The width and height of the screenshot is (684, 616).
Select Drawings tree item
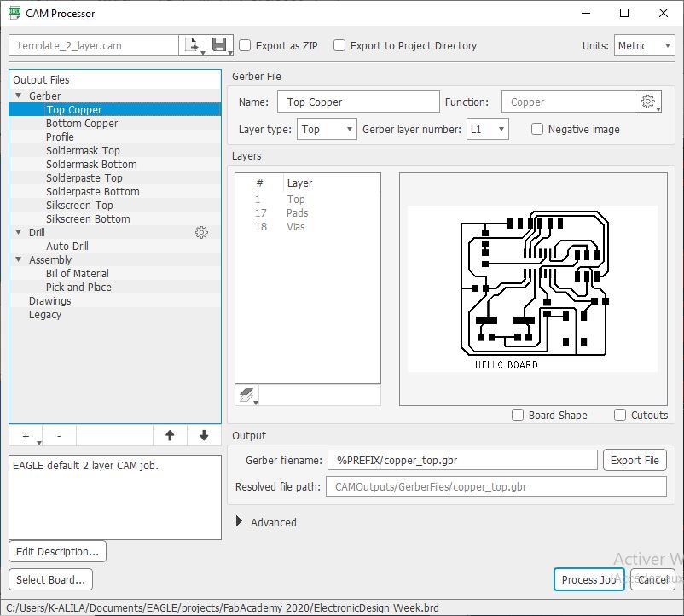click(x=115, y=301)
